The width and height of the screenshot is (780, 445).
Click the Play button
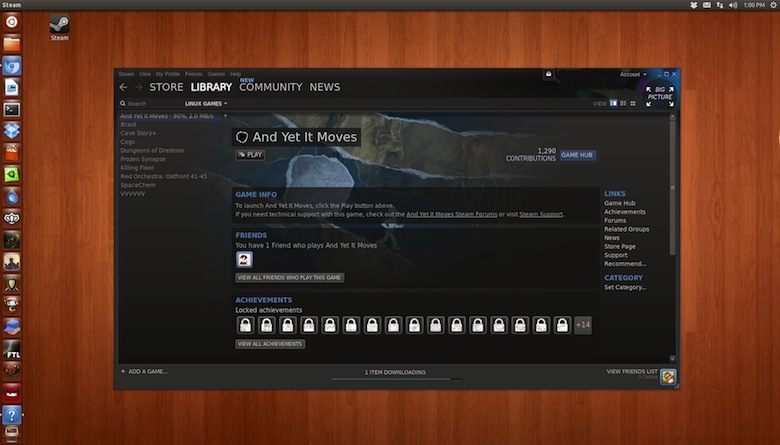point(250,155)
